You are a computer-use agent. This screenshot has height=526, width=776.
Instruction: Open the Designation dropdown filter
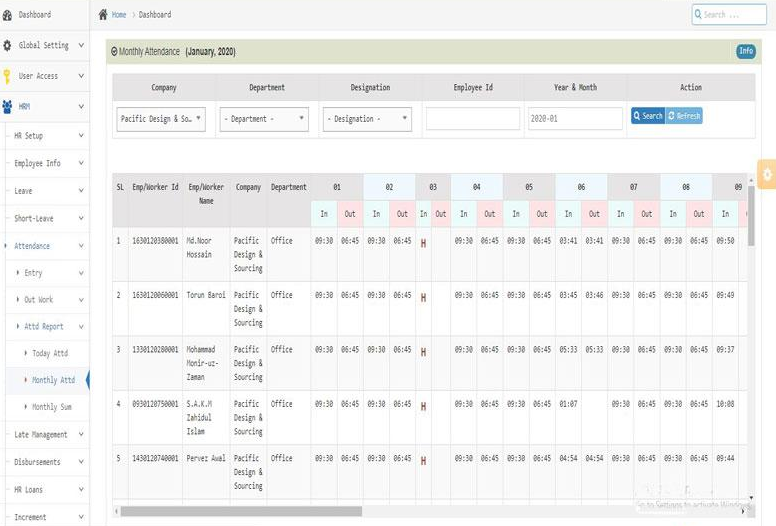pyautogui.click(x=367, y=119)
